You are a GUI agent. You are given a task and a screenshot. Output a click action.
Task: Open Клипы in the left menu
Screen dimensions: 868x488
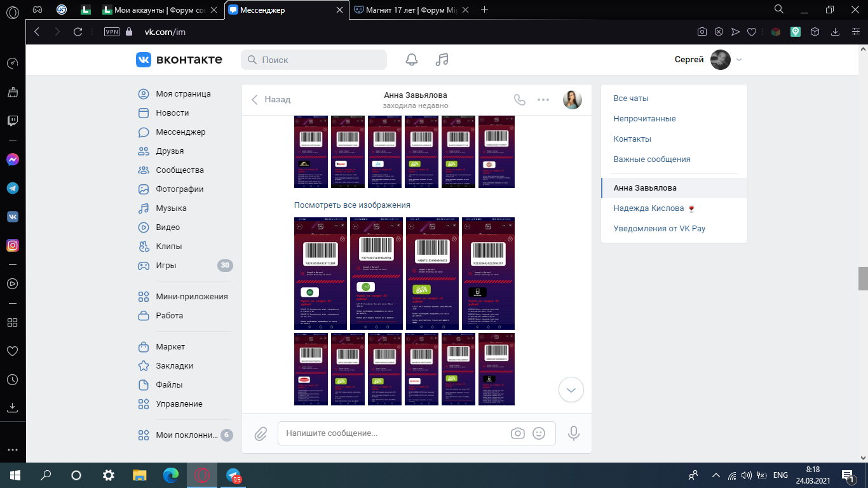(x=169, y=246)
